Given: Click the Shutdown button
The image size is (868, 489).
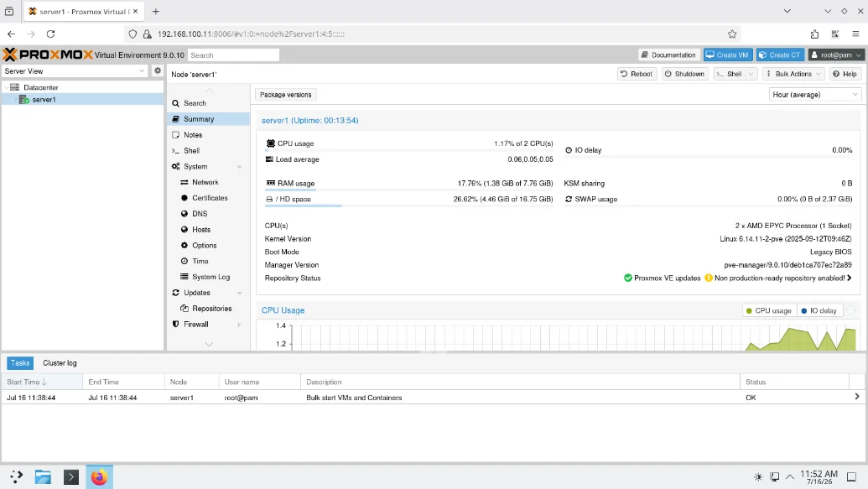Looking at the screenshot, I should [x=685, y=74].
